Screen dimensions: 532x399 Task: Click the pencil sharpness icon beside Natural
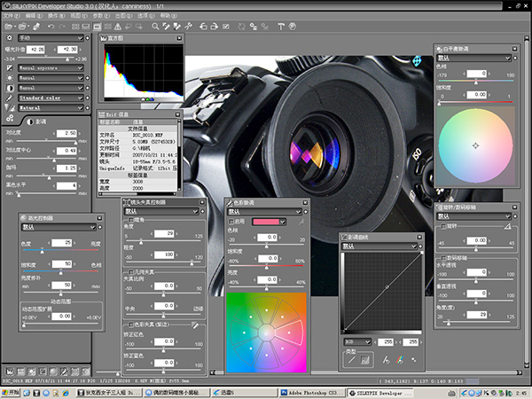pos(10,107)
